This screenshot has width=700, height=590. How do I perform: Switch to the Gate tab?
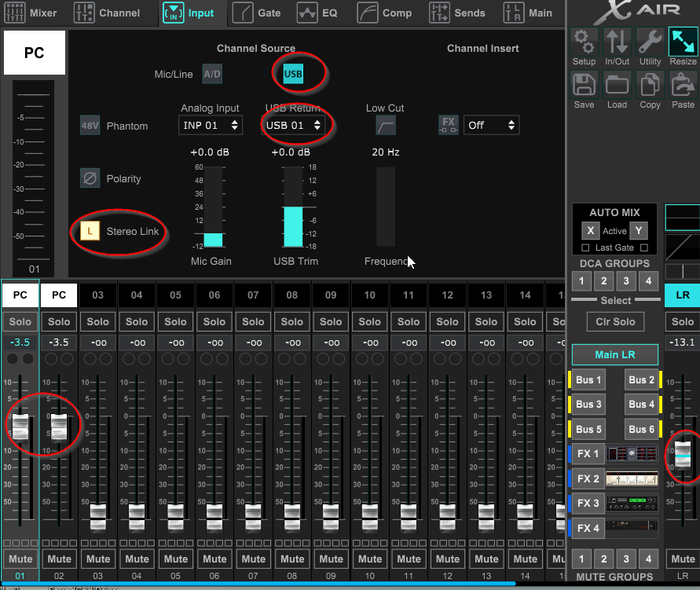click(x=257, y=13)
